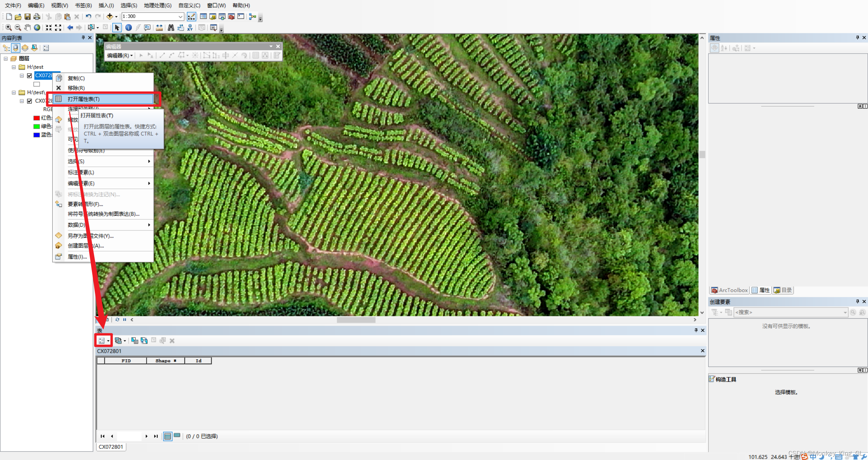Select the CX072801 table tab at bottom
The height and width of the screenshot is (460, 868).
(111, 447)
